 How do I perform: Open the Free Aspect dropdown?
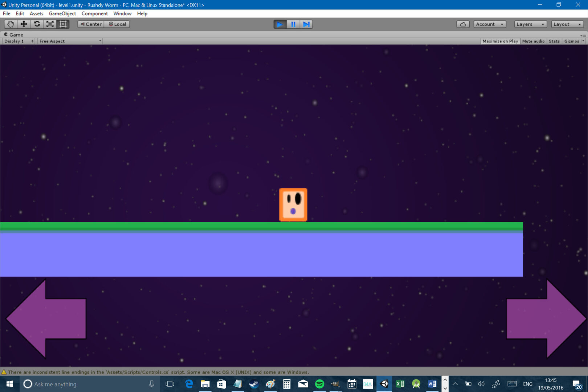[x=70, y=41]
